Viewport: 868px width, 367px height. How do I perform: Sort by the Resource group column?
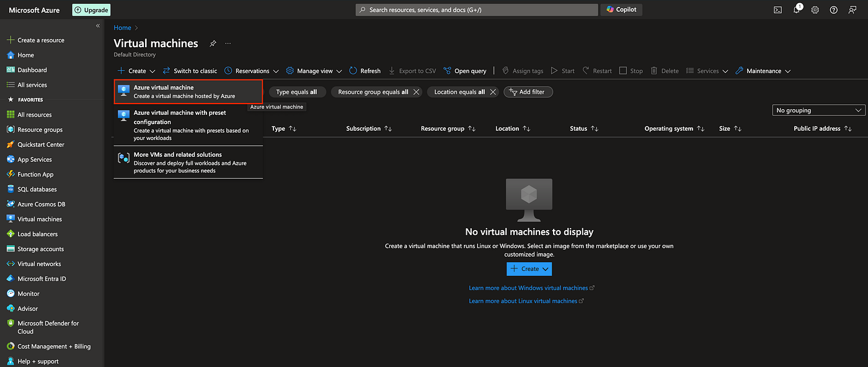tap(448, 128)
